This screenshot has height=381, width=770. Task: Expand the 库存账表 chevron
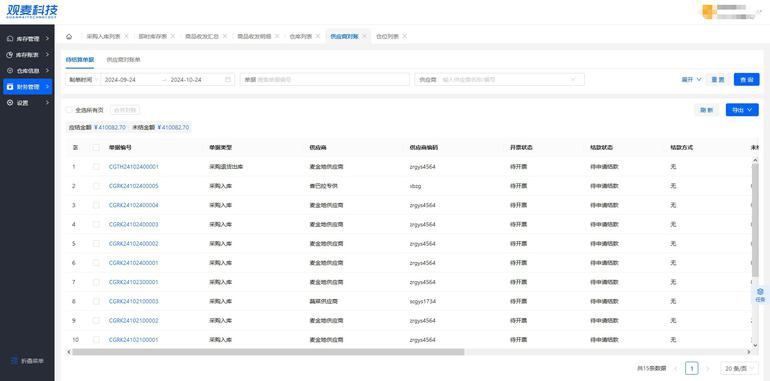[47, 54]
